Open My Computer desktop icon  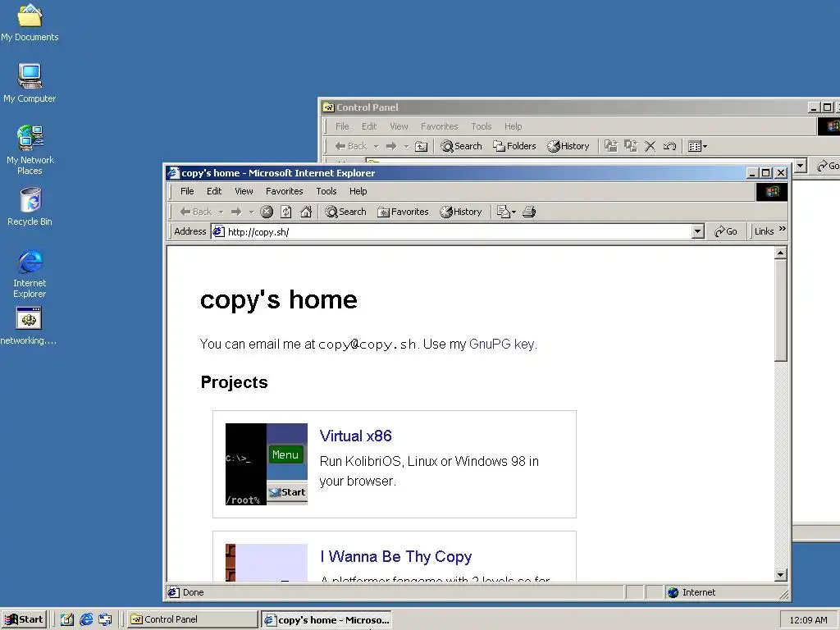click(x=30, y=83)
